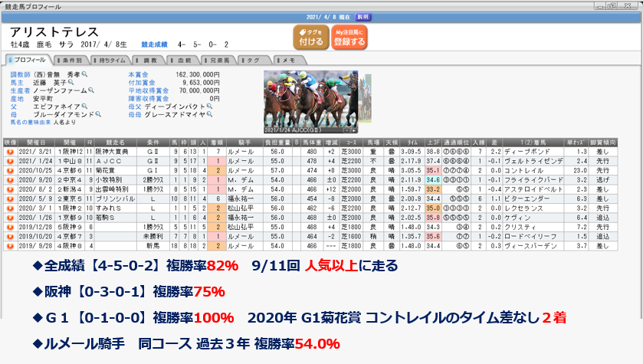Click the magnifier icon next to trainer 音無 秀孝
The height and width of the screenshot is (364, 643).
point(84,74)
